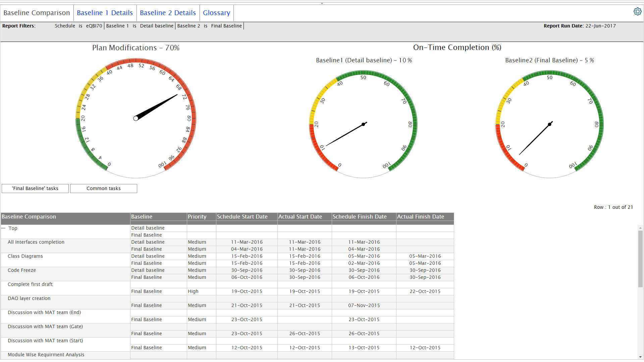Click the Schedule Start Date column header
644x362 pixels.
(x=247, y=217)
